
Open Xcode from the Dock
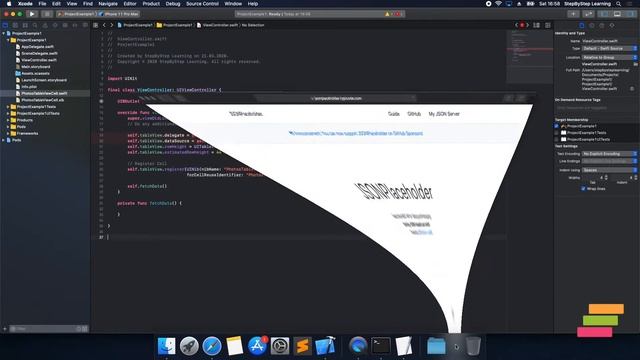[325, 346]
